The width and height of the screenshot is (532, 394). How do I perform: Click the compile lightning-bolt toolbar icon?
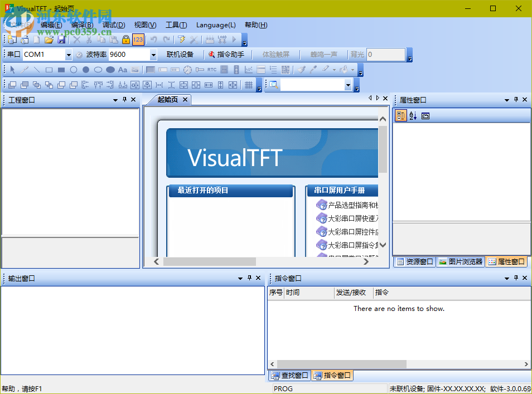pos(182,40)
